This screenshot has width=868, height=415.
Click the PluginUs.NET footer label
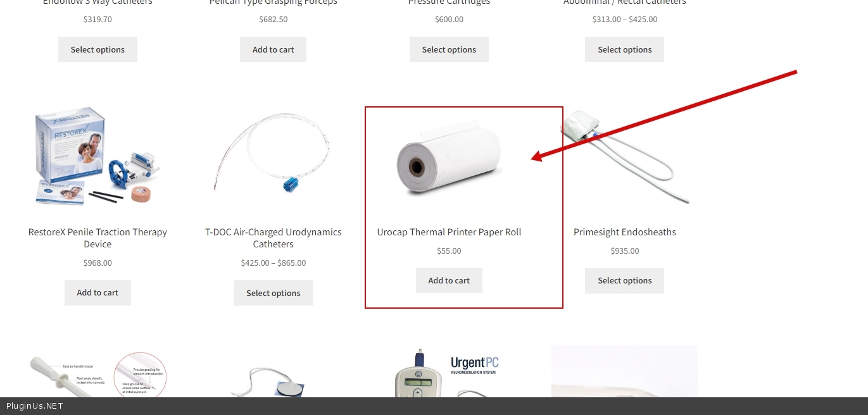coord(35,406)
